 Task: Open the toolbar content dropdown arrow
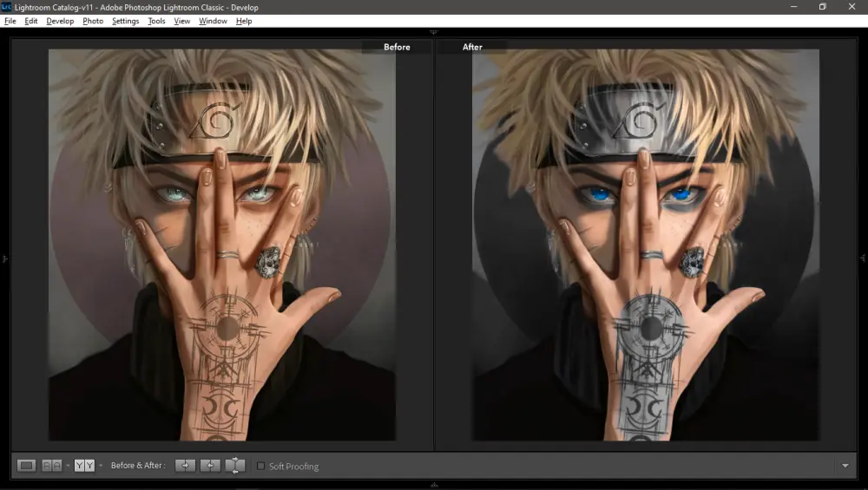845,466
